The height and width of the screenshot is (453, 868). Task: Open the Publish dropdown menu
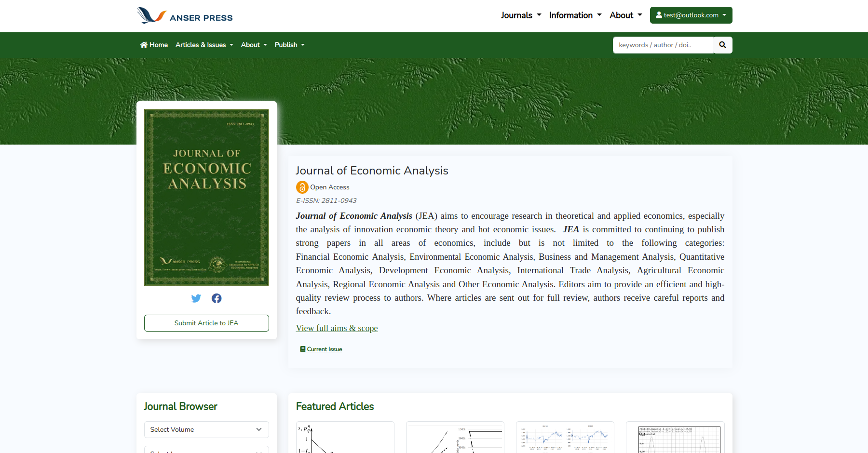[289, 45]
